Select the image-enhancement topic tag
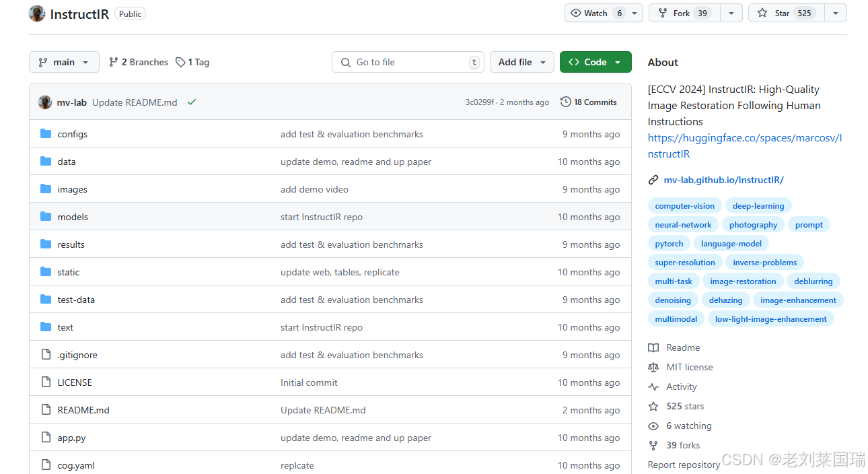The width and height of the screenshot is (868, 474). [798, 300]
